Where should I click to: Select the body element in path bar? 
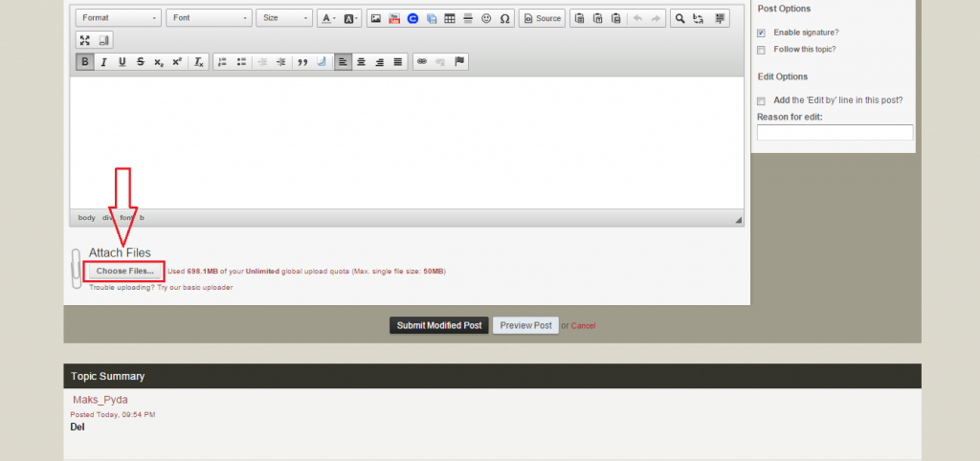pyautogui.click(x=87, y=217)
